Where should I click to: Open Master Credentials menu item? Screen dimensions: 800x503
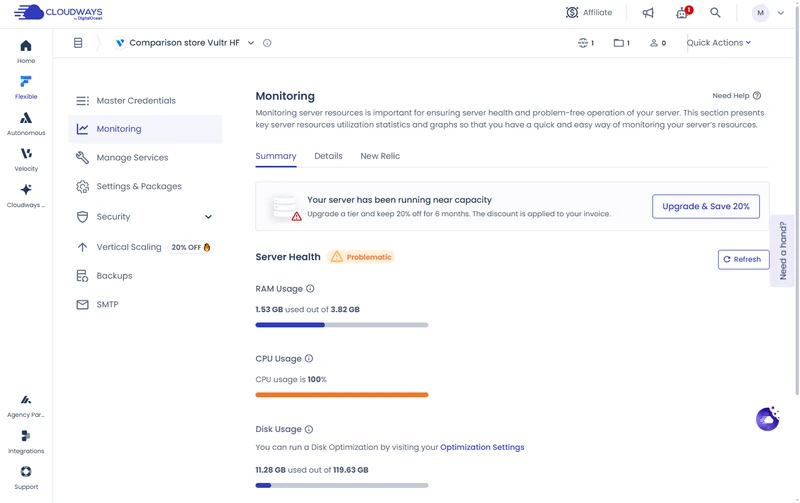[145, 100]
